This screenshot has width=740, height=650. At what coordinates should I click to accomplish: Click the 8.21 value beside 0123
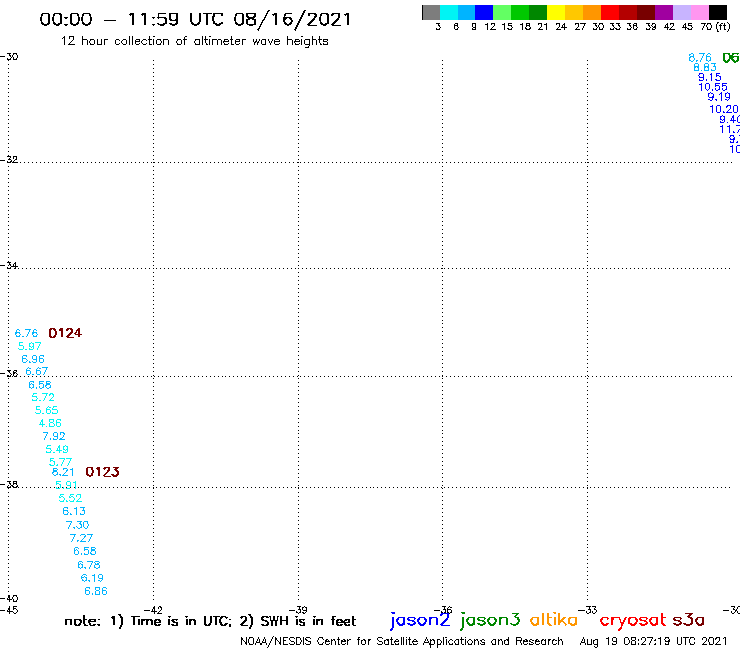pyautogui.click(x=63, y=472)
